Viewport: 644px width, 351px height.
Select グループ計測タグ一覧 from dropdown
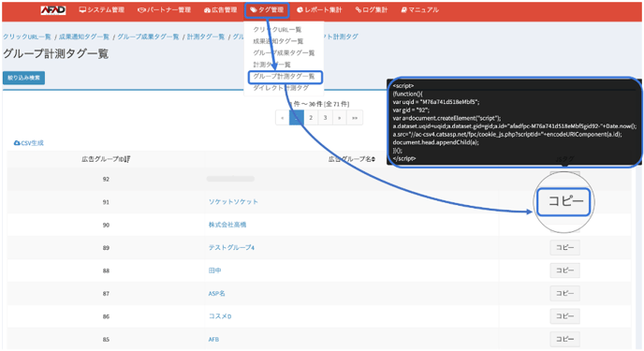[285, 77]
